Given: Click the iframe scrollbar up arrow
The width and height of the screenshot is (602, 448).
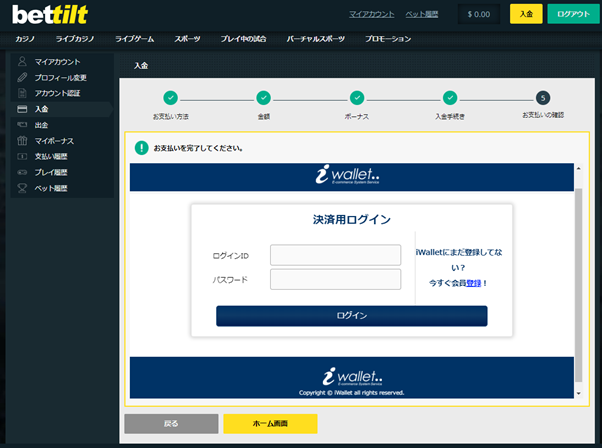Looking at the screenshot, I should point(579,168).
